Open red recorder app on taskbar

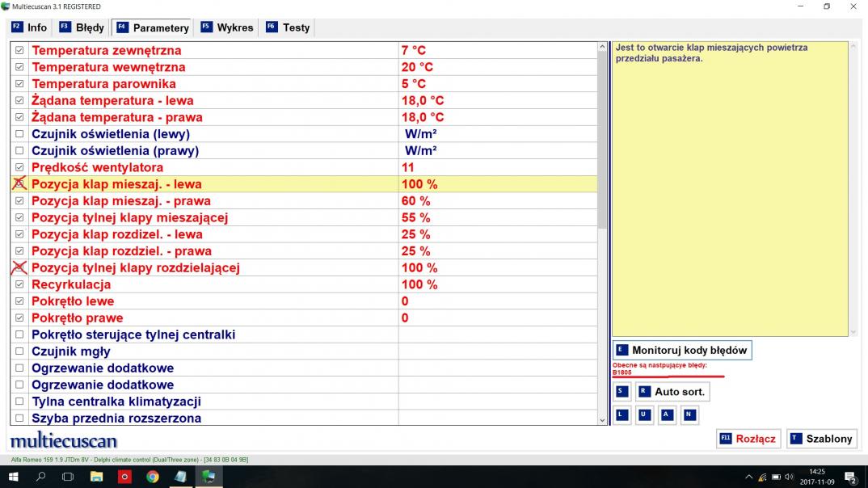click(x=124, y=477)
